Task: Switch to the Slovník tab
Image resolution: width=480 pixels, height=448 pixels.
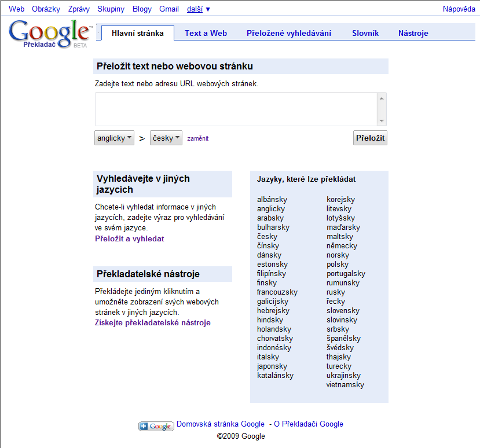Action: pyautogui.click(x=365, y=33)
